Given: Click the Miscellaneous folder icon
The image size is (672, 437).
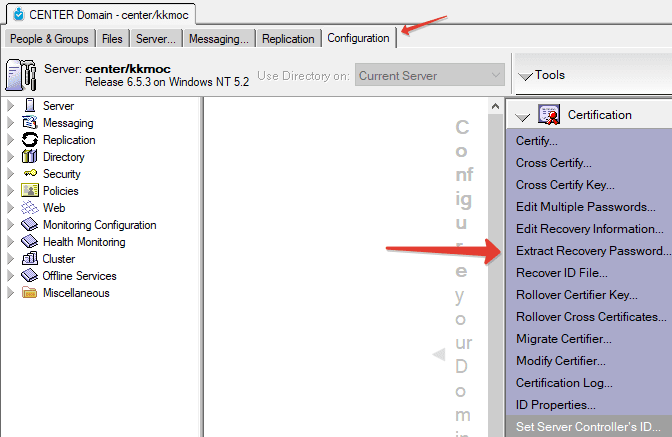Looking at the screenshot, I should (x=30, y=293).
